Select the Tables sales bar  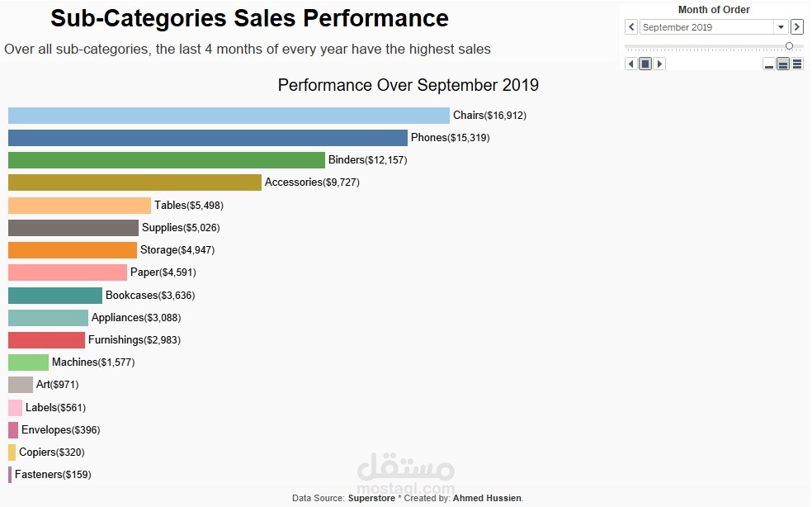[78, 205]
